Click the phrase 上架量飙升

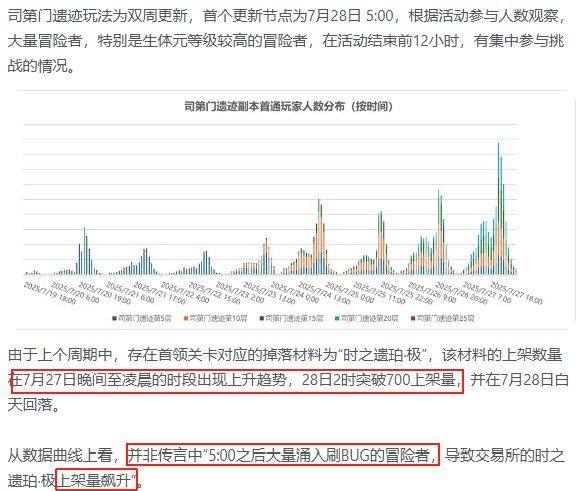click(x=93, y=481)
